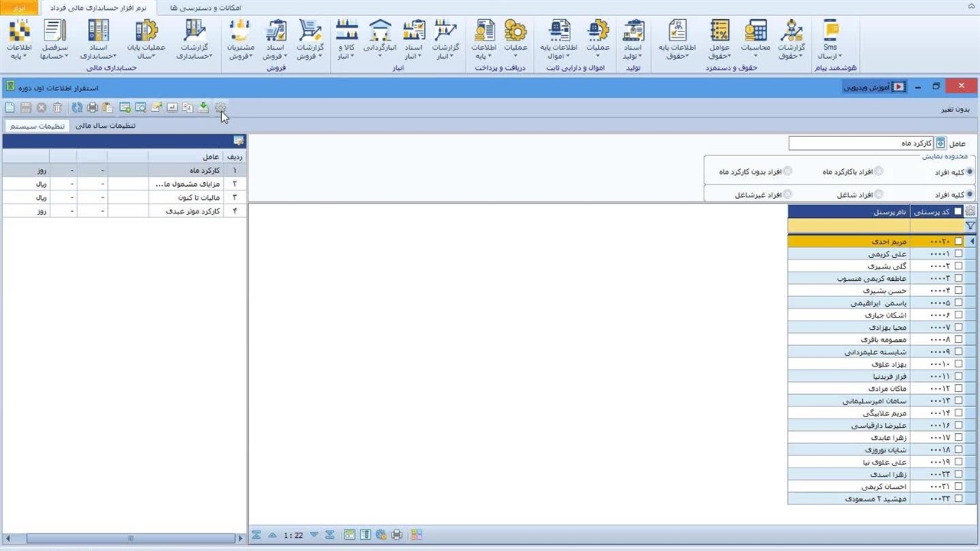Click the gear settings icon in form toolbar
This screenshot has width=980, height=551.
[220, 108]
